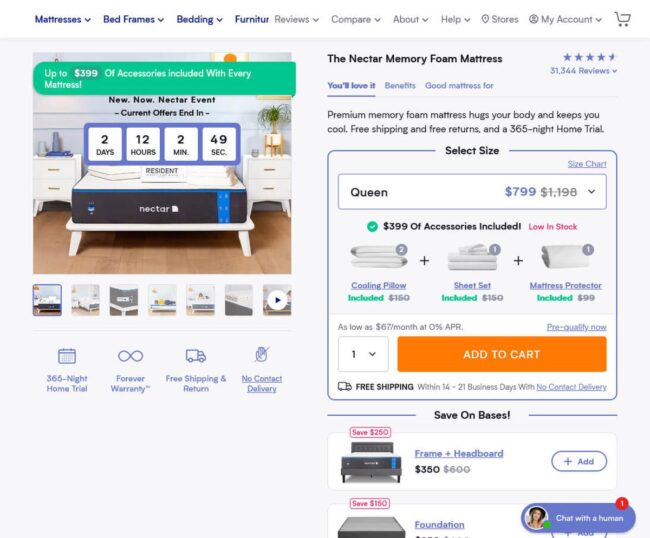650x538 pixels.
Task: Expand the Mattresses menu
Action: pyautogui.click(x=63, y=19)
